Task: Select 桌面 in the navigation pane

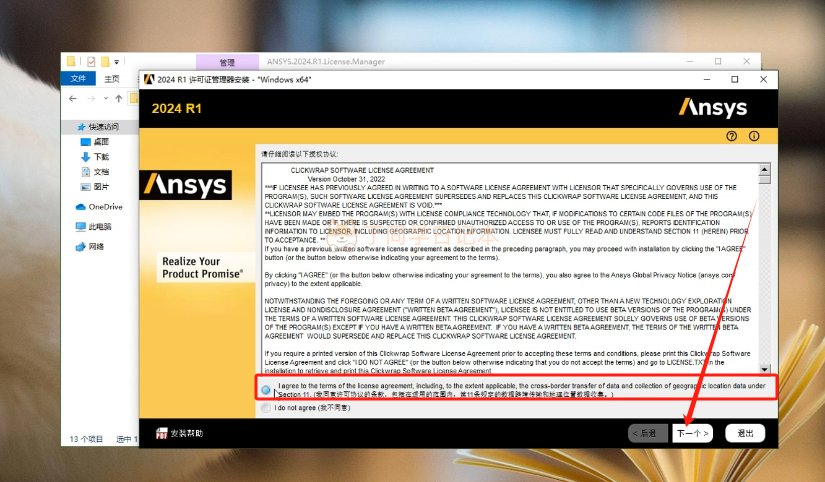Action: [95, 142]
